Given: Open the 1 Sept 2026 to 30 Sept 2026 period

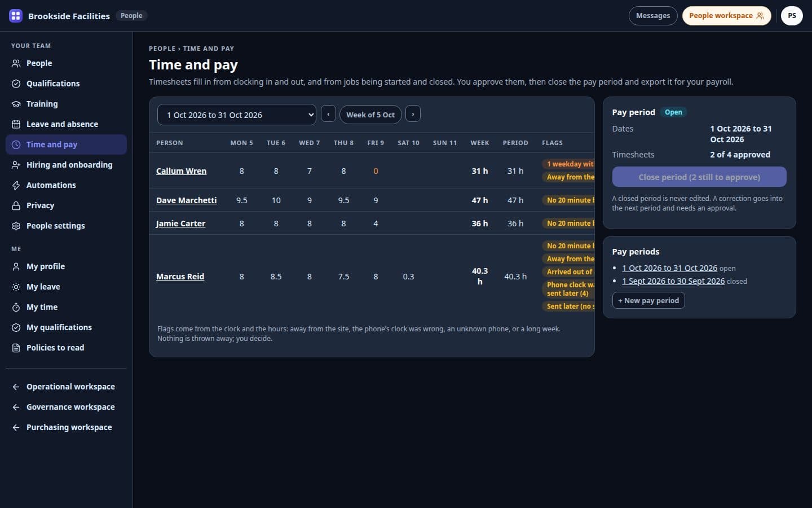Looking at the screenshot, I should pyautogui.click(x=673, y=281).
